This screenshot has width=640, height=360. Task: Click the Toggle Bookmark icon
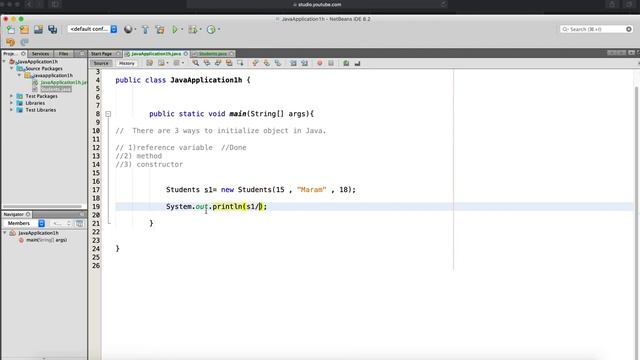pyautogui.click(x=278, y=63)
